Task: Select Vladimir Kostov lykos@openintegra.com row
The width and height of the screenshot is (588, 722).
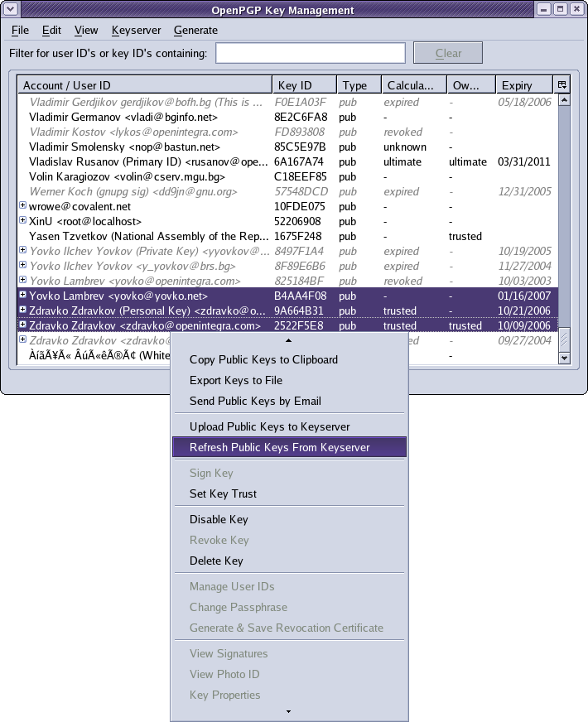Action: [x=287, y=132]
